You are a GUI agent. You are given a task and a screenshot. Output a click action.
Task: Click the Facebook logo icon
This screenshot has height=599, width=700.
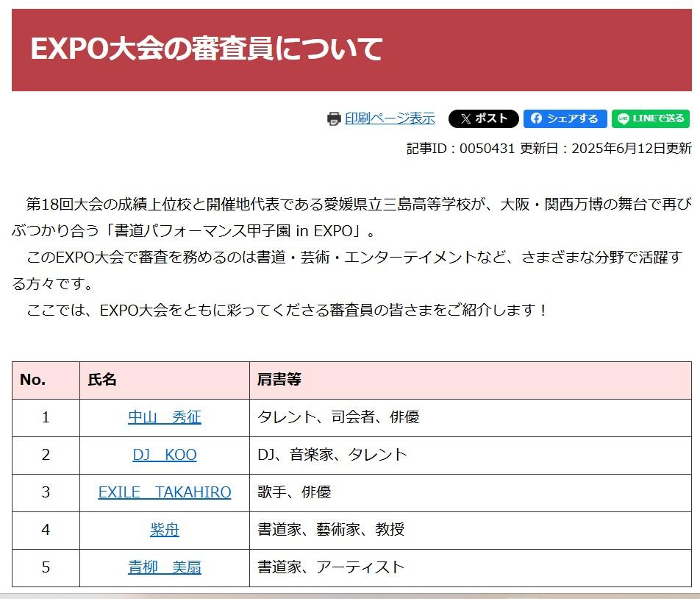coord(536,118)
